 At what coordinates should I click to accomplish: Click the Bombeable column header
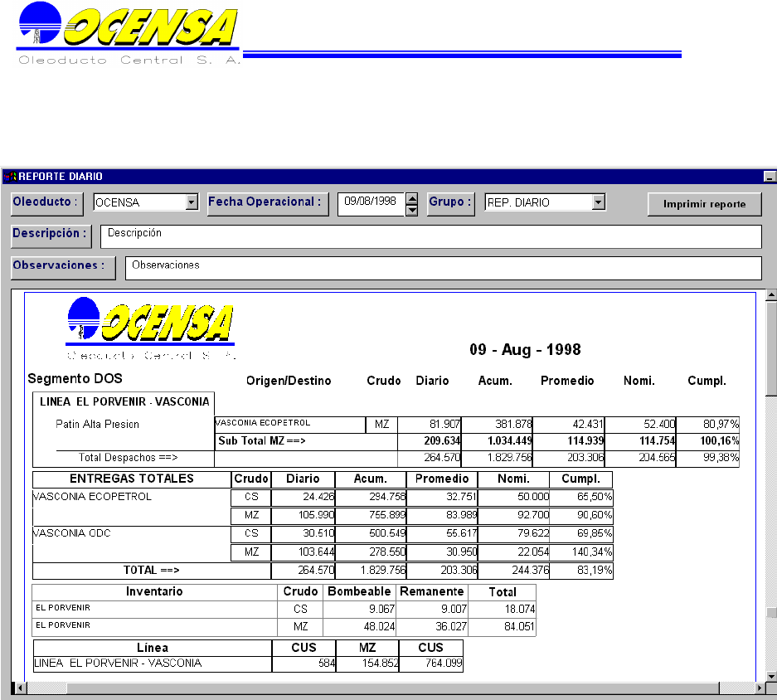point(359,591)
